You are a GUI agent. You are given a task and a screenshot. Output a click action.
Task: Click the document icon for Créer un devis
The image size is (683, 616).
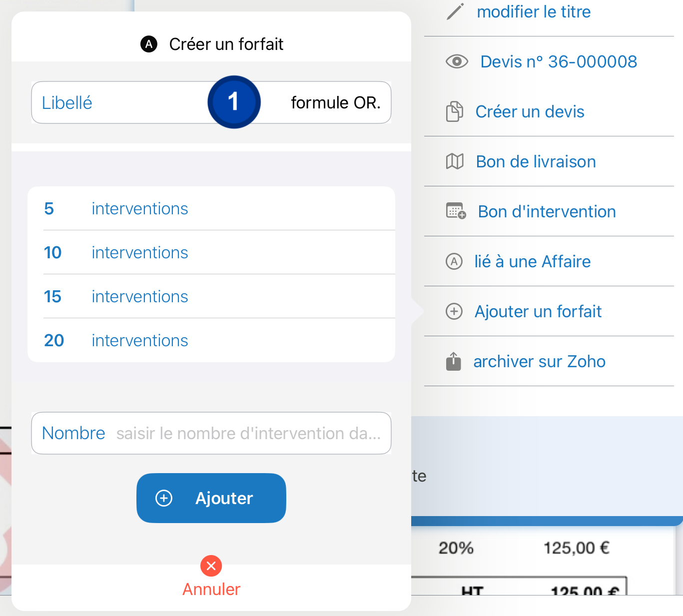tap(454, 111)
